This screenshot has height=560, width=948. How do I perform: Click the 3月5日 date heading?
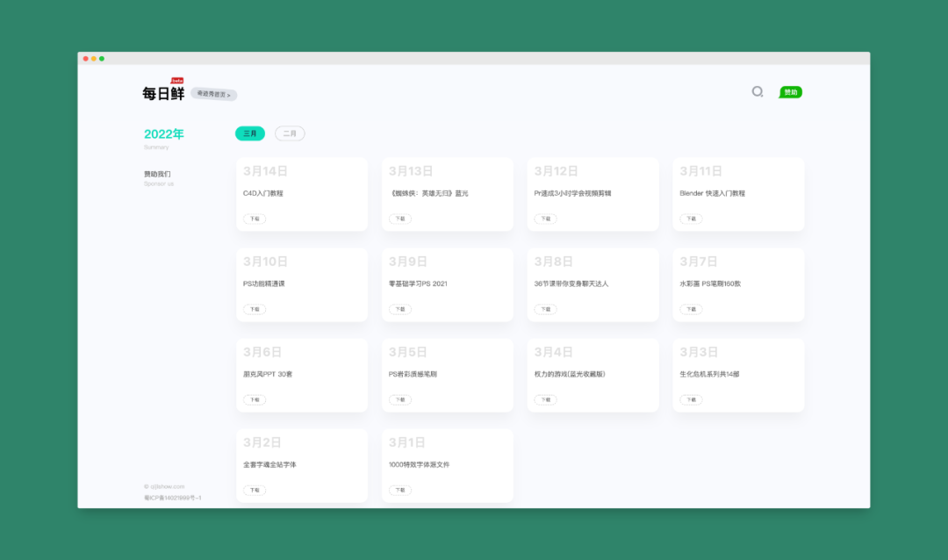[x=408, y=352]
